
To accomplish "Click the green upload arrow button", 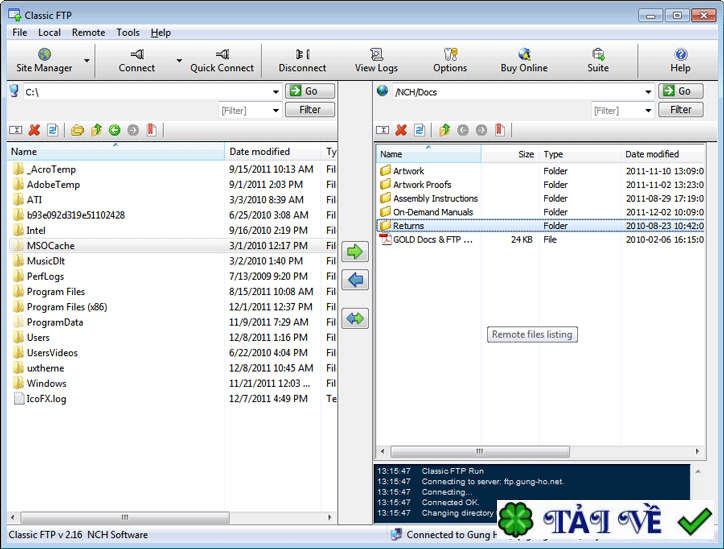I will click(355, 251).
